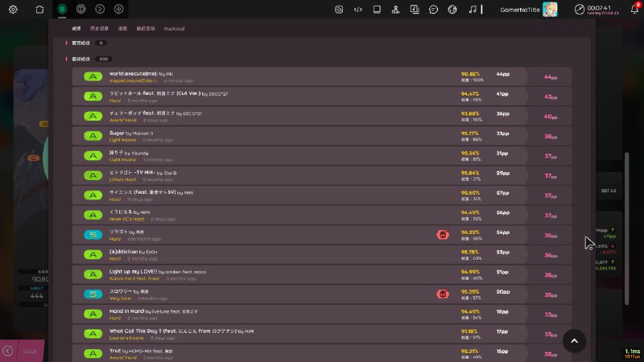The width and height of the screenshot is (644, 362).
Task: Open the 历史记录 profile tab
Action: coord(99,28)
